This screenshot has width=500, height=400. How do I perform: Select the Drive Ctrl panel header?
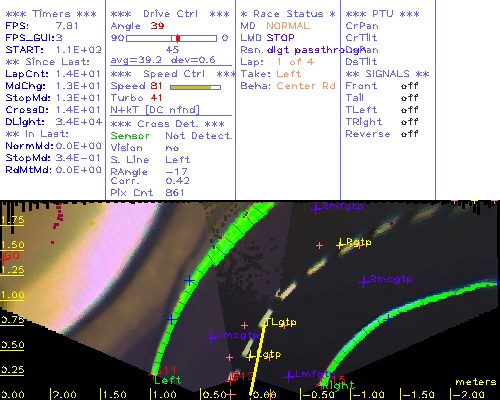[x=170, y=14]
